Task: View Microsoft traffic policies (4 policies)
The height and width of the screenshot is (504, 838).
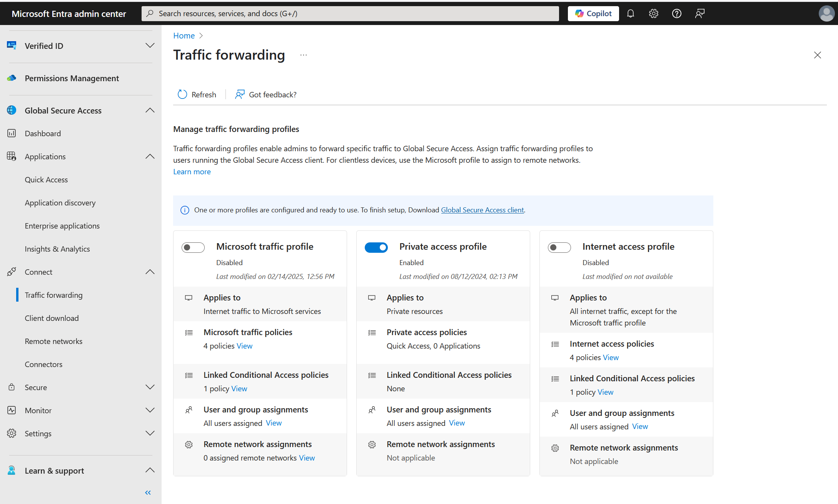Action: click(x=244, y=346)
